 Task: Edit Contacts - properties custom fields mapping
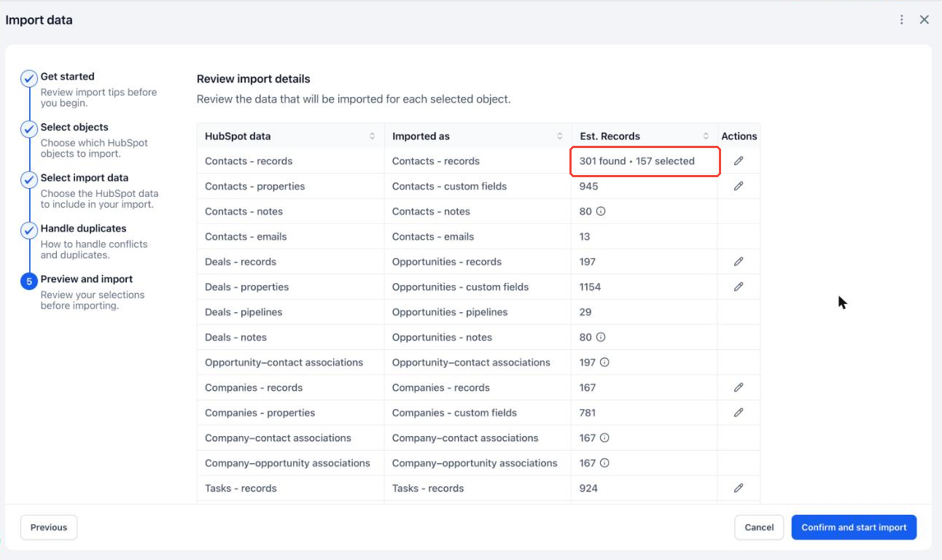(739, 186)
